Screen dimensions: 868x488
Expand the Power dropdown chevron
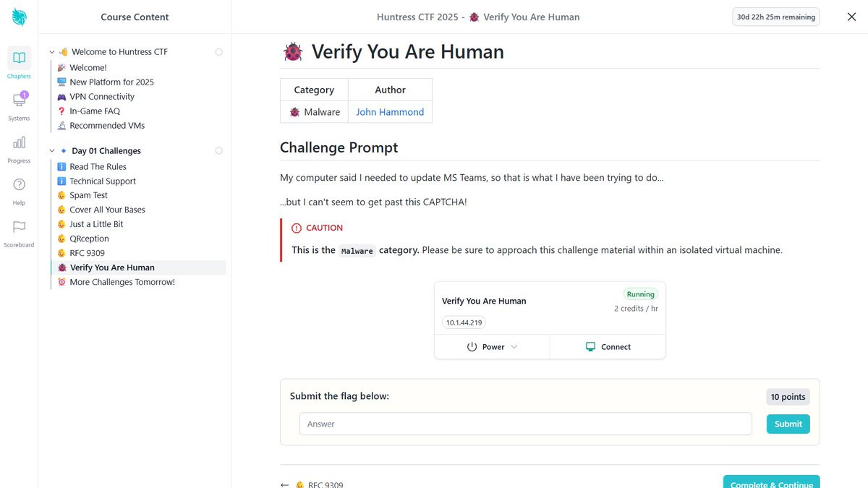514,347
